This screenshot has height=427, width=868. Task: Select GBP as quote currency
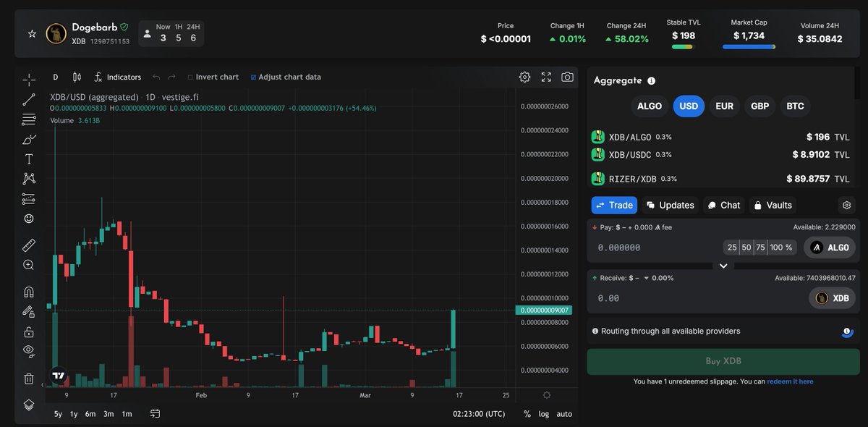[x=759, y=106]
